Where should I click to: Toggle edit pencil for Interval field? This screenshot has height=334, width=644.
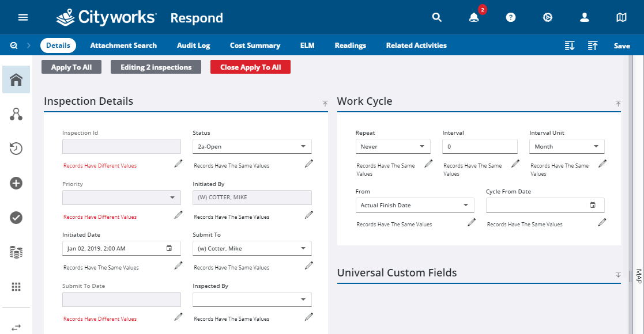[x=515, y=164]
